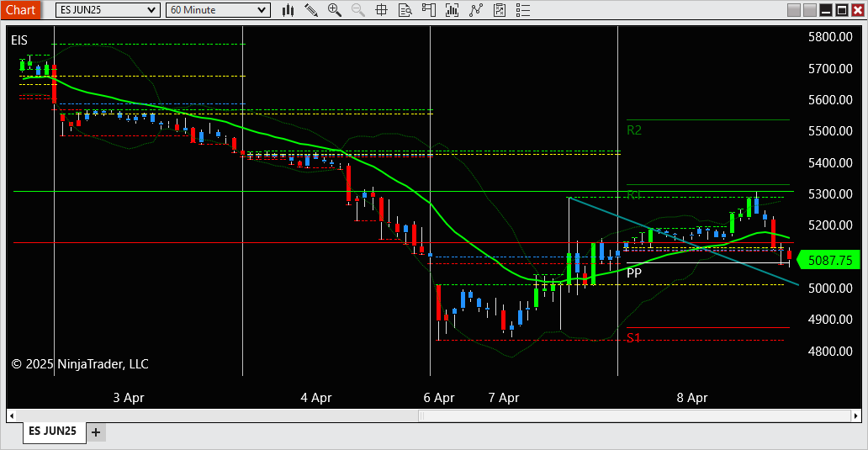This screenshot has width=868, height=450.
Task: Activate the zoom in magnifier tool
Action: click(x=335, y=10)
